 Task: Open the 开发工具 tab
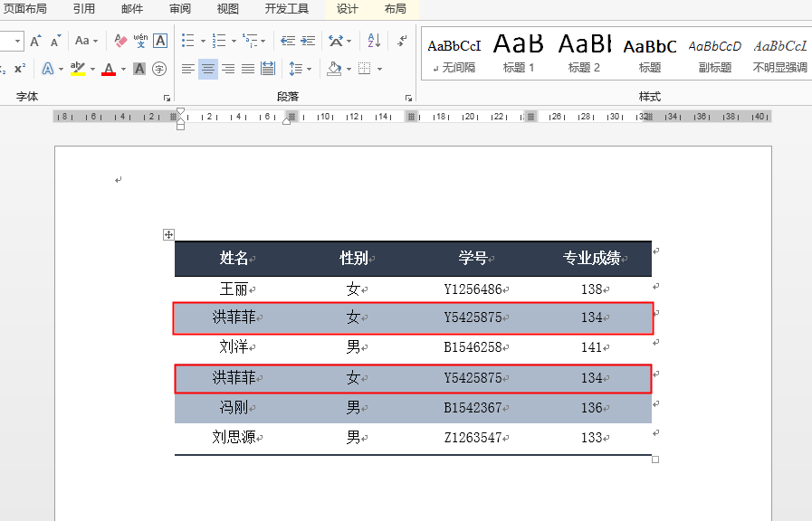click(286, 9)
